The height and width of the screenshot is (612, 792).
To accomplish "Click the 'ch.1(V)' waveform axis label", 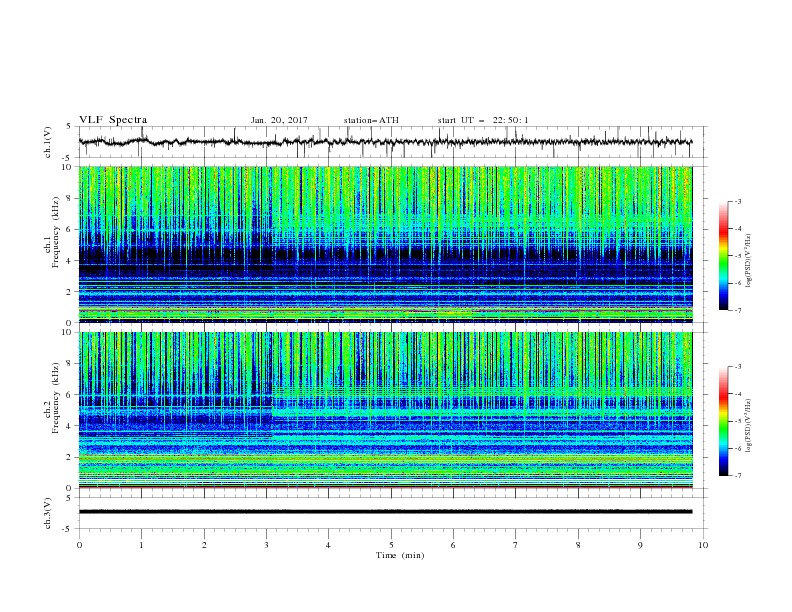I will tap(48, 142).
